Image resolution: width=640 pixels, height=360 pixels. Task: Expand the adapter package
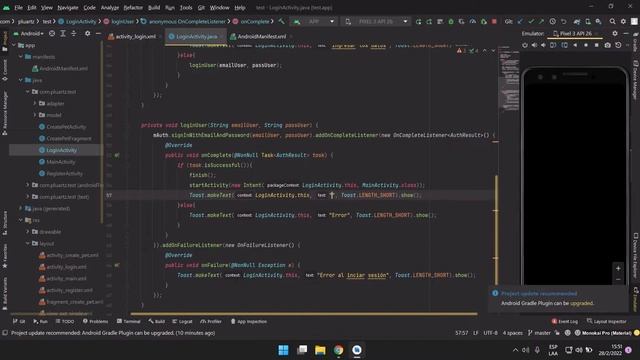(35, 104)
